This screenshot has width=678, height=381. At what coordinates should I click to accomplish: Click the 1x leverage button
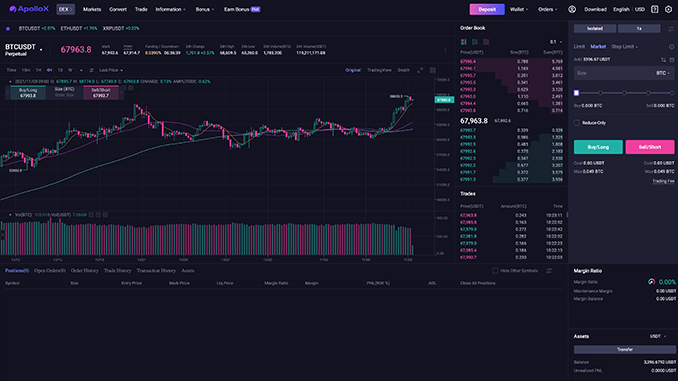639,29
